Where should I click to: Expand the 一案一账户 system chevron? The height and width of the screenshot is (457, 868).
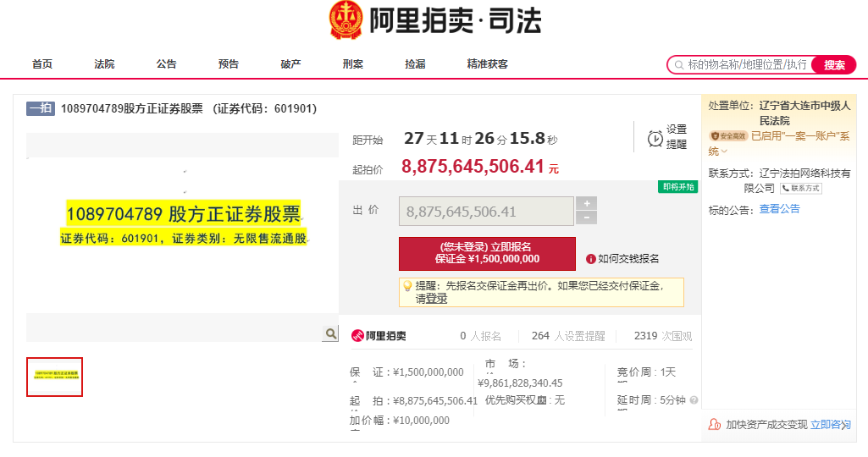(724, 151)
